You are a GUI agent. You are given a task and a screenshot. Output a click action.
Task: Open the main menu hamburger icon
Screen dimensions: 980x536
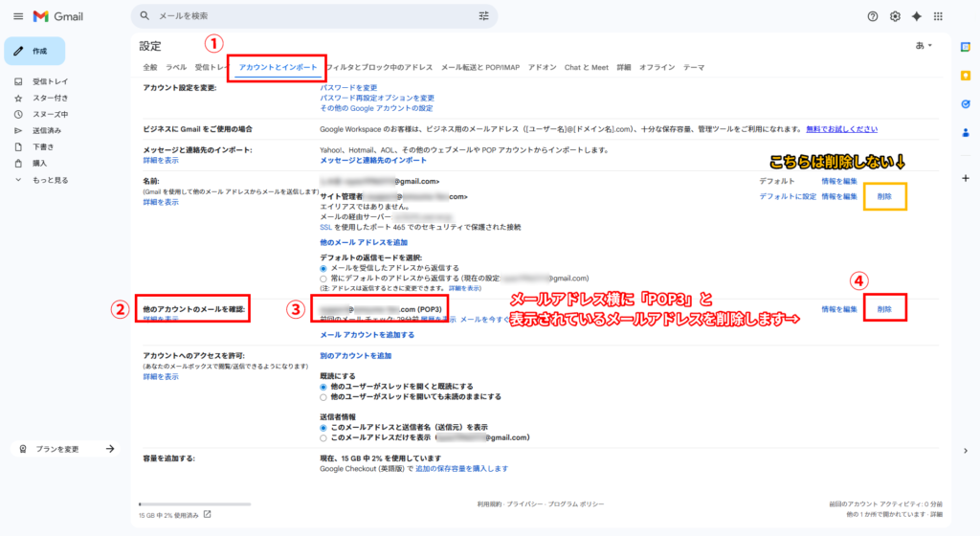[18, 16]
